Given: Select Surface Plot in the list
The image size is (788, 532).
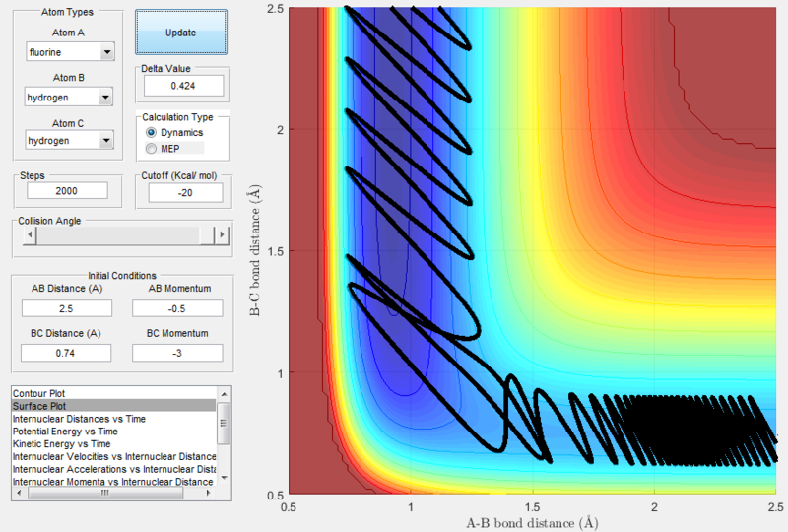Looking at the screenshot, I should pyautogui.click(x=114, y=406).
